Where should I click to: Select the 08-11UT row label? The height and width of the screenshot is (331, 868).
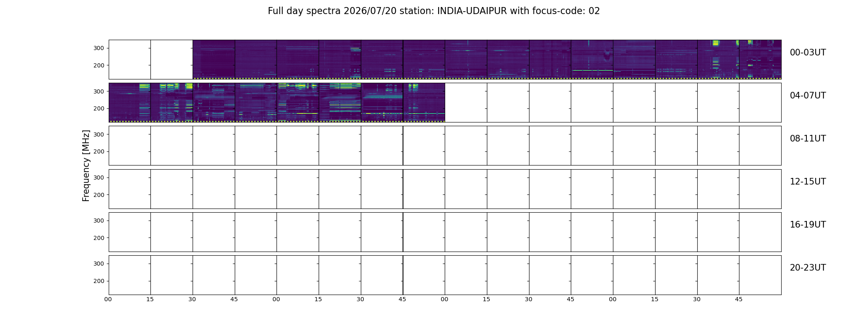(x=808, y=139)
